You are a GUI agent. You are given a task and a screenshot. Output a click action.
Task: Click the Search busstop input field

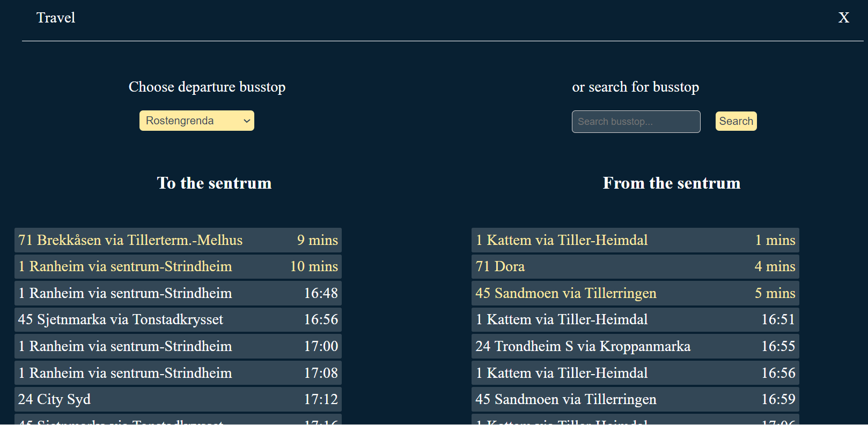(636, 122)
